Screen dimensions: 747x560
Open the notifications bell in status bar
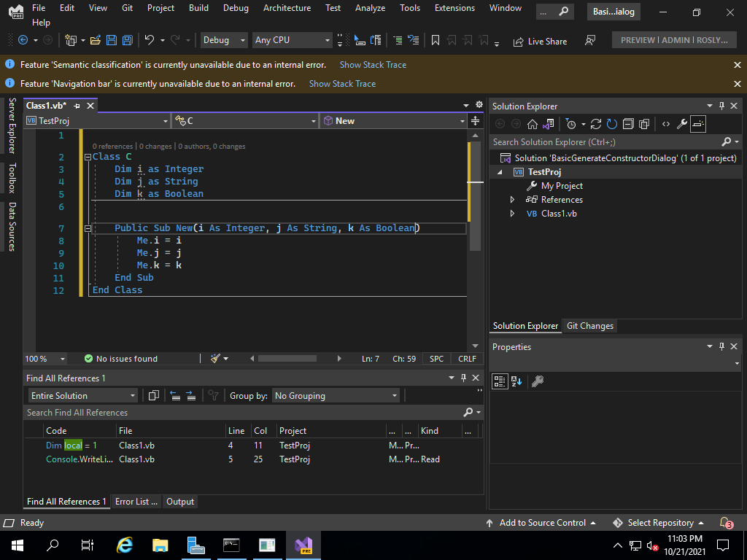click(725, 522)
